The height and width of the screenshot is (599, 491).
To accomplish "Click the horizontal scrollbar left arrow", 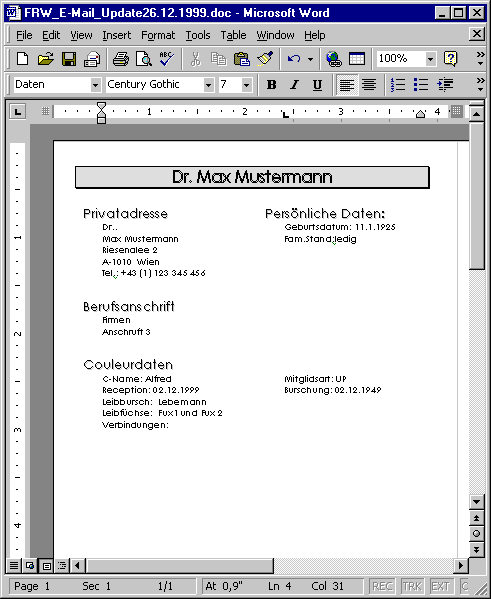I will (x=78, y=565).
